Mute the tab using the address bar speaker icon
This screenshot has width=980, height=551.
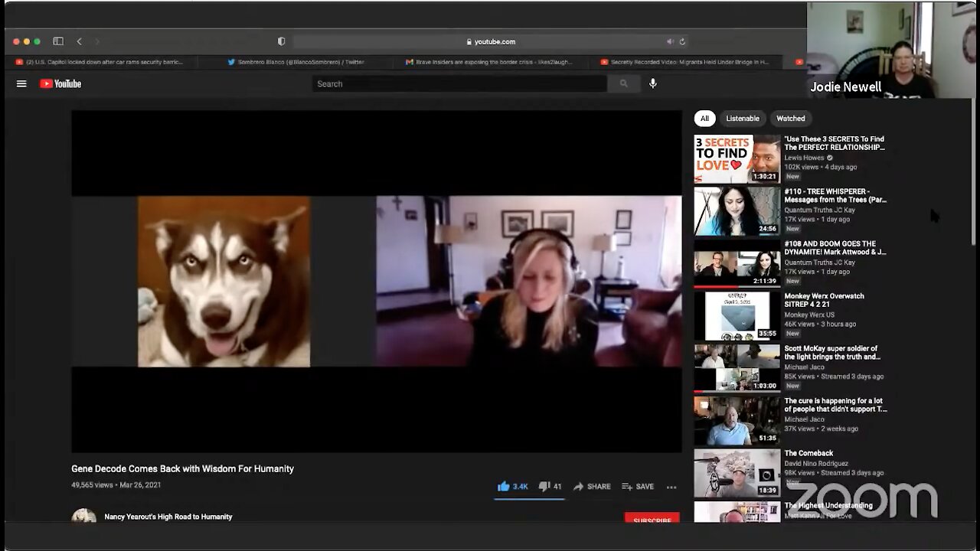point(670,41)
